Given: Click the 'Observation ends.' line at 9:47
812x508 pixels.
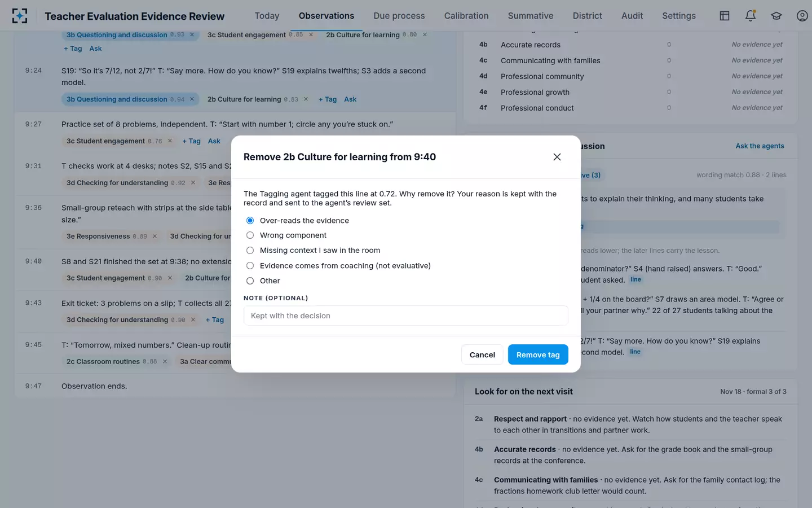Looking at the screenshot, I should point(94,386).
